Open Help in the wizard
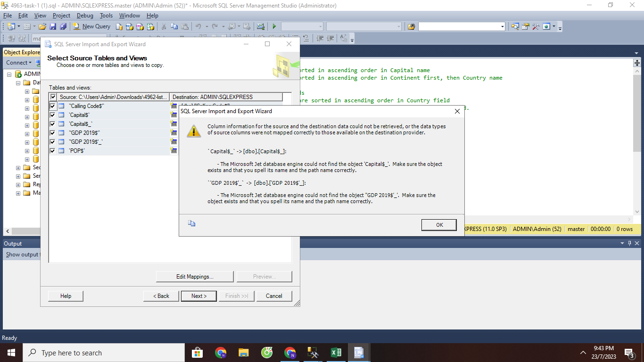 66,296
